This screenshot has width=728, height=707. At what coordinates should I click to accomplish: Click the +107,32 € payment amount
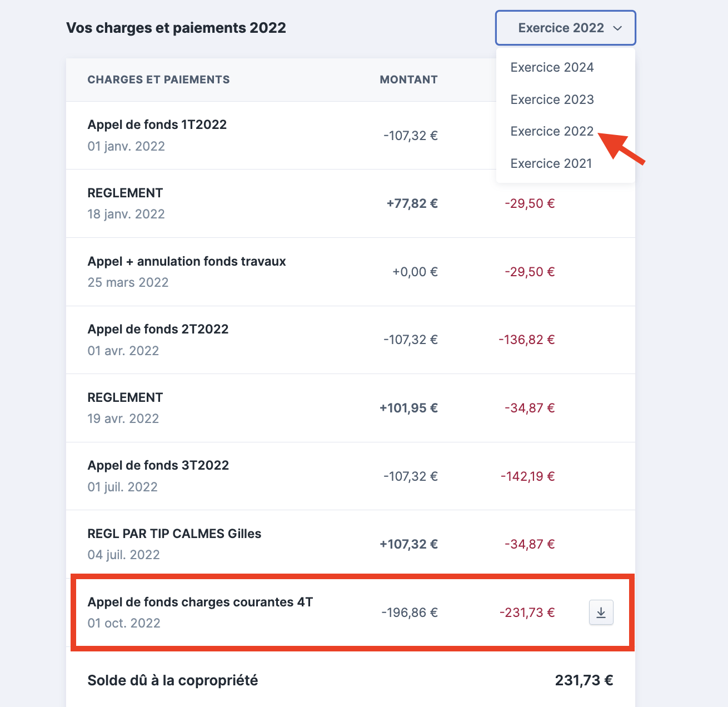tap(408, 544)
